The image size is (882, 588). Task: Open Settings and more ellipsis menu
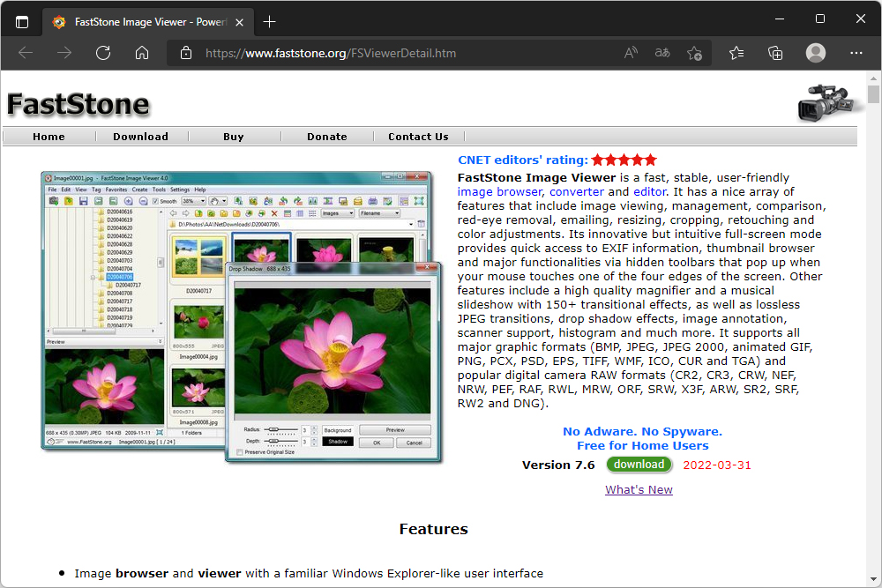pyautogui.click(x=856, y=53)
